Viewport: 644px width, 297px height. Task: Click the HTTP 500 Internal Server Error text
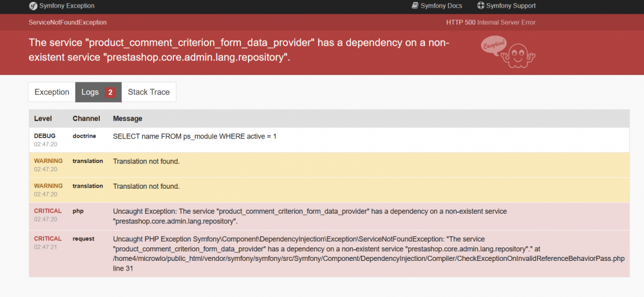pyautogui.click(x=491, y=22)
